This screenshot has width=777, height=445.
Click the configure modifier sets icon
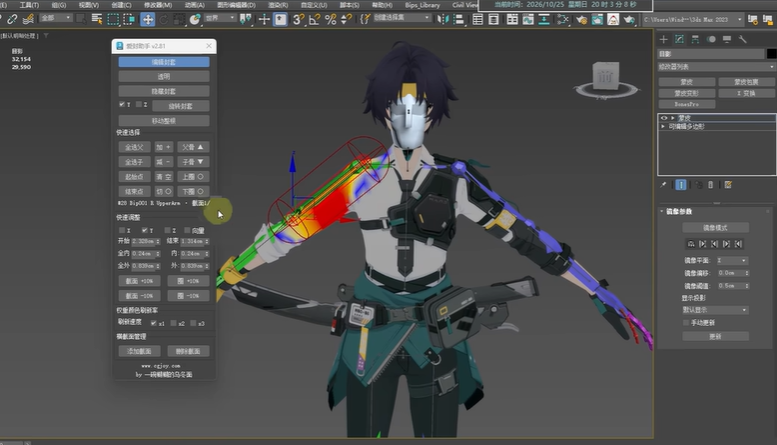click(x=728, y=185)
